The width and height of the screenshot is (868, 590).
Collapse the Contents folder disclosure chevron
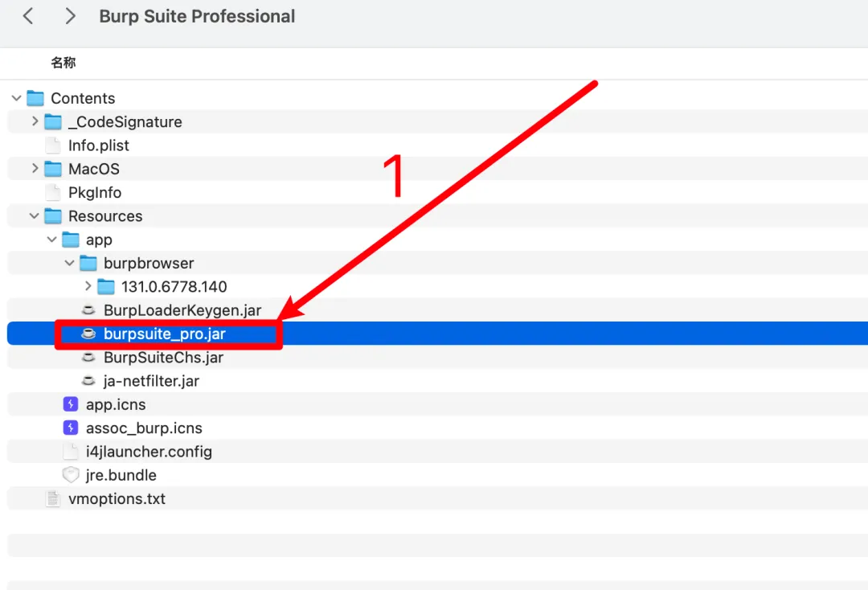click(x=17, y=99)
